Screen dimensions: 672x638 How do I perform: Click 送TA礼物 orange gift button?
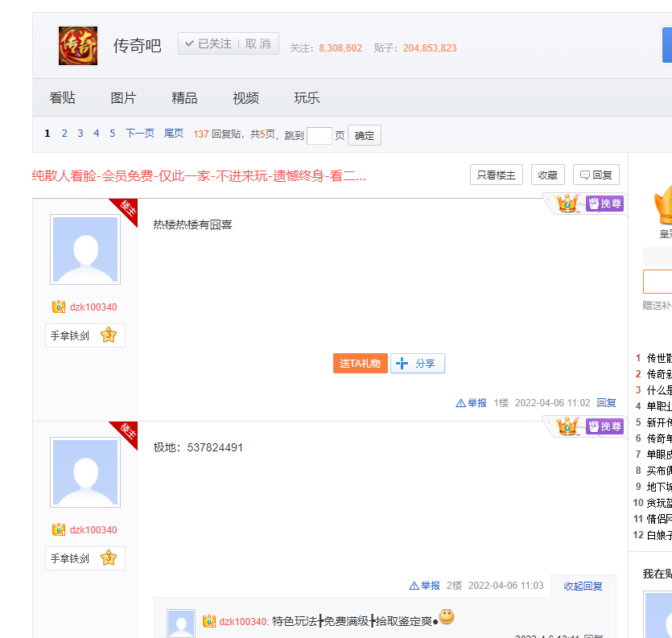(360, 364)
